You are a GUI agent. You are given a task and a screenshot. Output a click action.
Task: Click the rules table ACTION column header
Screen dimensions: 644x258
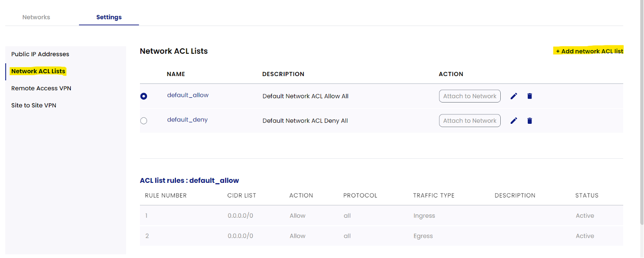point(301,195)
